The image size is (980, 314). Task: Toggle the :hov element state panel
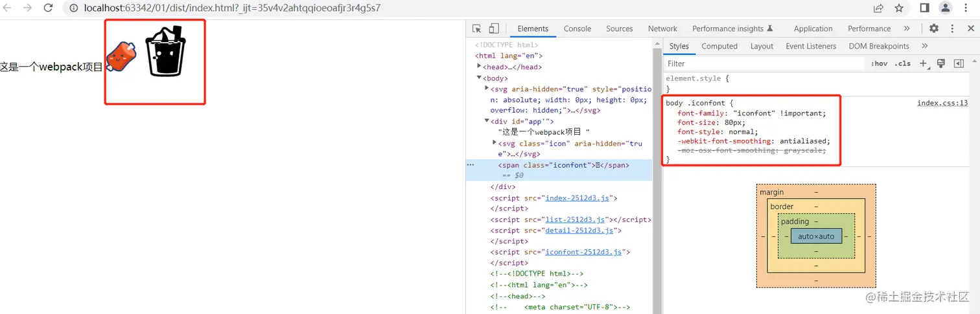click(x=880, y=63)
